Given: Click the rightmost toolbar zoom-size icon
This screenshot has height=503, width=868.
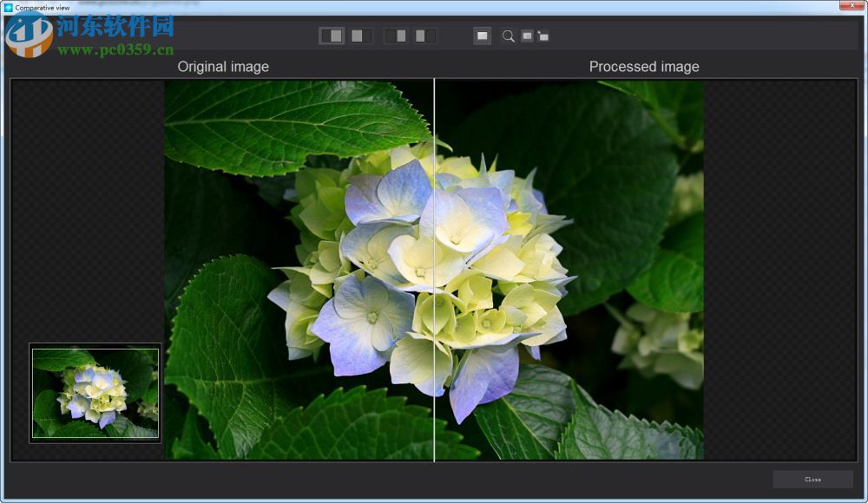Looking at the screenshot, I should point(542,36).
